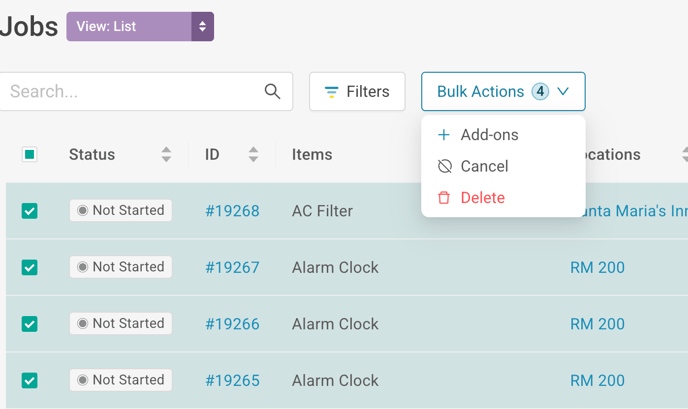Collapse the Bulk Actions dropdown
The width and height of the screenshot is (688, 409).
503,91
